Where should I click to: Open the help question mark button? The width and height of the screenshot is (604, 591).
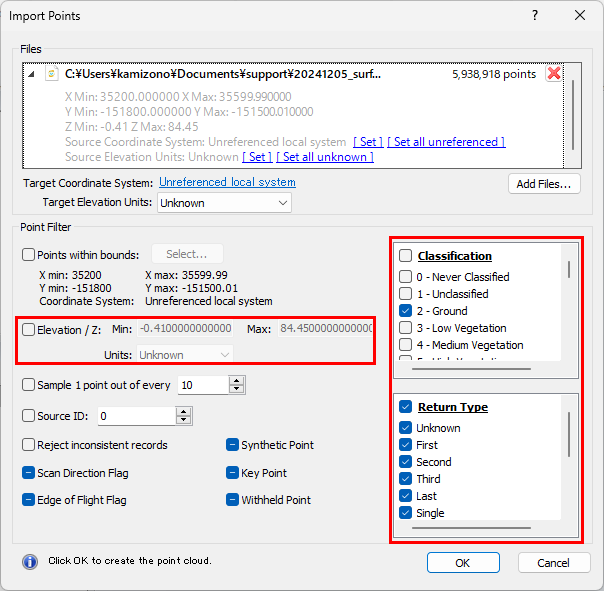tap(535, 15)
